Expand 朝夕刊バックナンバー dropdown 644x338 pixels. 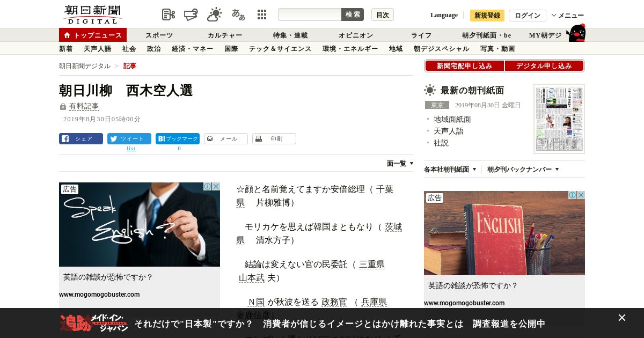(523, 170)
